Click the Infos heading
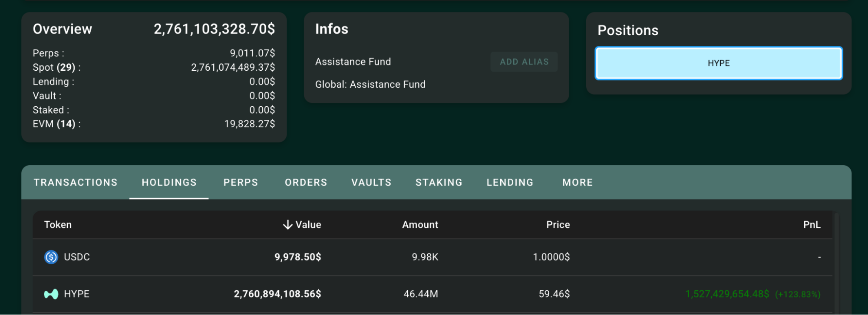The height and width of the screenshot is (315, 868). (x=332, y=29)
